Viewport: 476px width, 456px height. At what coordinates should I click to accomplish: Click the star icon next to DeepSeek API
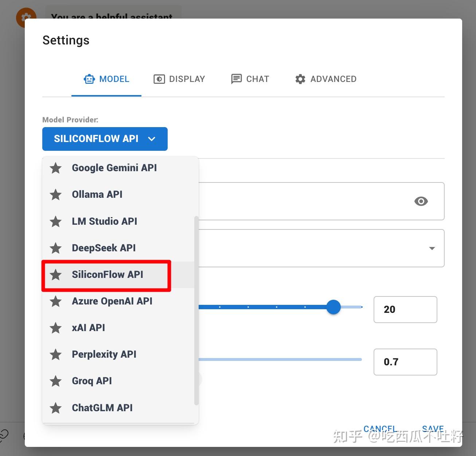56,248
